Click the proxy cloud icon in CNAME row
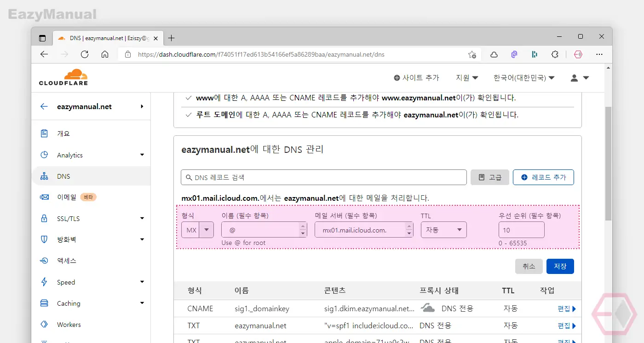644x343 pixels. click(x=428, y=308)
